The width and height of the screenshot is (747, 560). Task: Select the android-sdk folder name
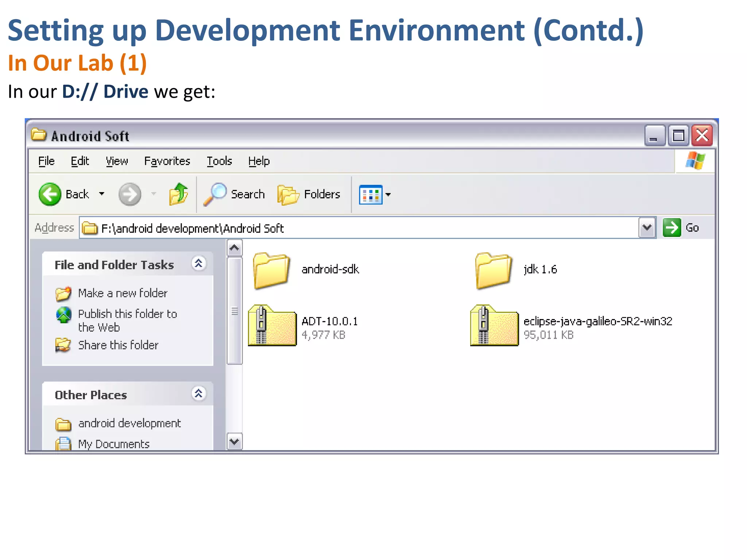(330, 269)
